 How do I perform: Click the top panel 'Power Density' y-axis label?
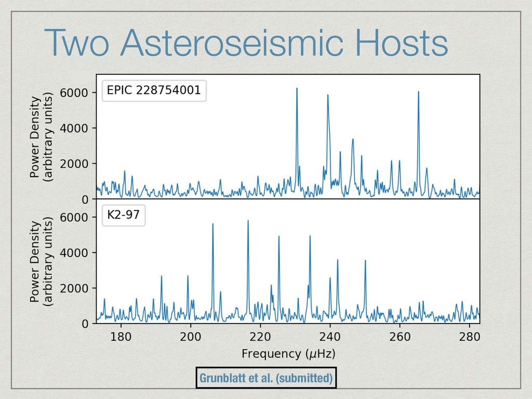pyautogui.click(x=42, y=137)
